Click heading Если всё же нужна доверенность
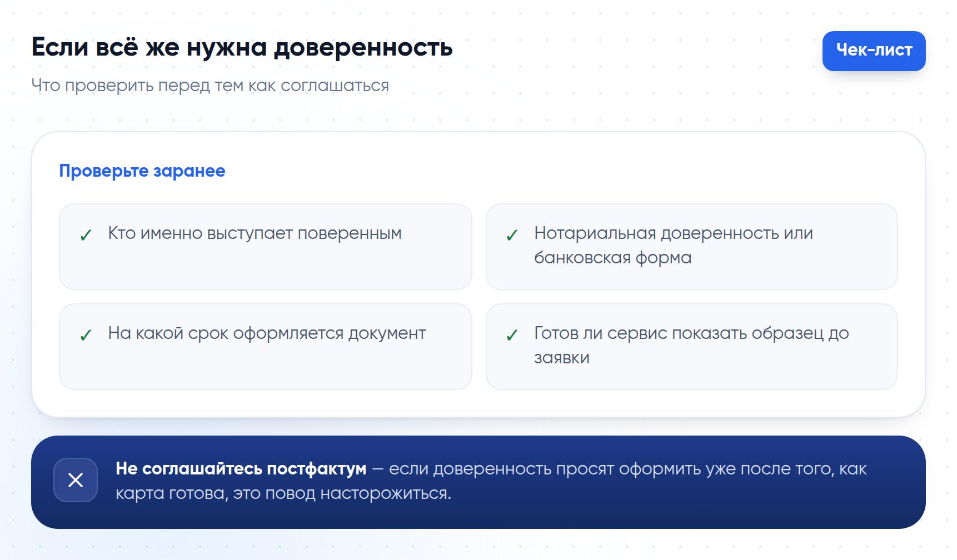The height and width of the screenshot is (560, 957). [242, 47]
